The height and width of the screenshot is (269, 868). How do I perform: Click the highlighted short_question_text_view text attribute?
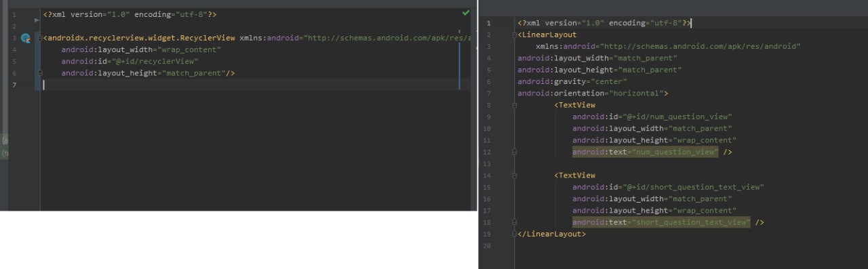661,222
